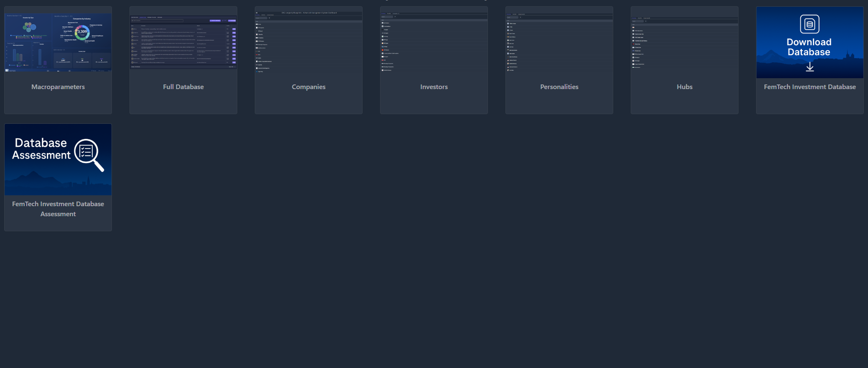Choose the Personalities card label
This screenshot has height=368, width=868.
tap(559, 87)
